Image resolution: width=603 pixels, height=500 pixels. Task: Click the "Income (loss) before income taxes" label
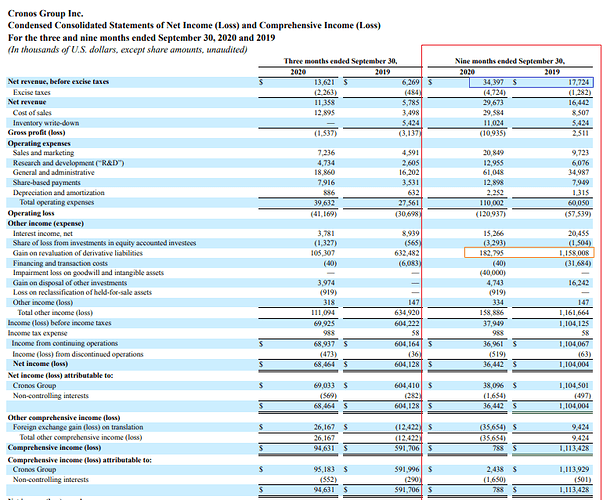[59, 323]
